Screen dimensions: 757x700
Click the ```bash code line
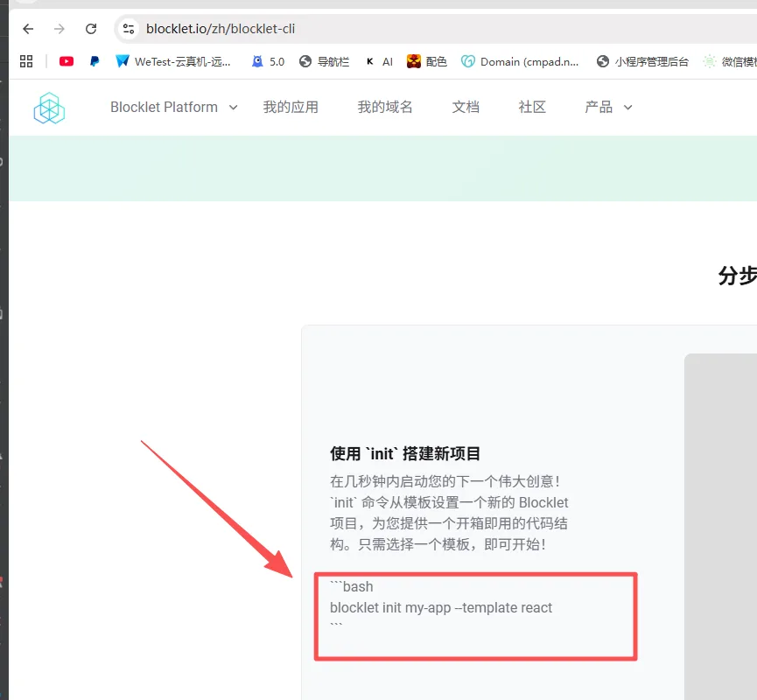coord(352,586)
